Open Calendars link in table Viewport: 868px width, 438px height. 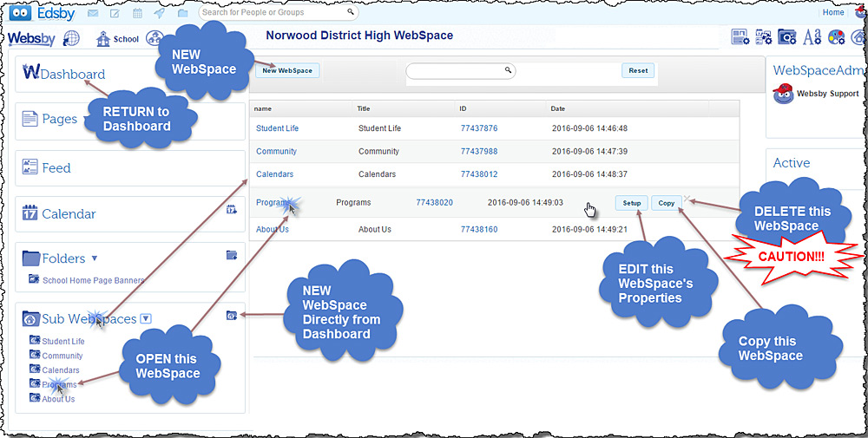pos(274,174)
